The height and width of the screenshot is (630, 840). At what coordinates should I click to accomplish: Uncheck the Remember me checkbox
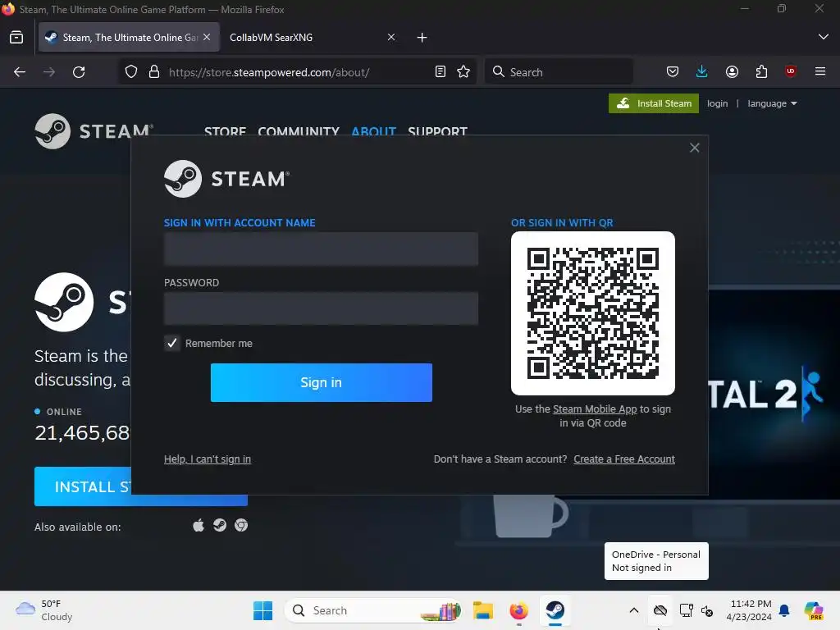[172, 344]
